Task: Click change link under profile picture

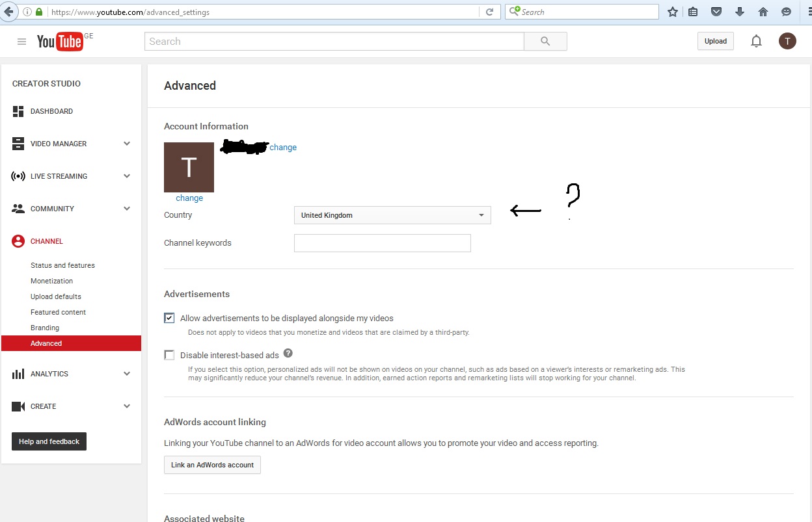Action: 189,198
